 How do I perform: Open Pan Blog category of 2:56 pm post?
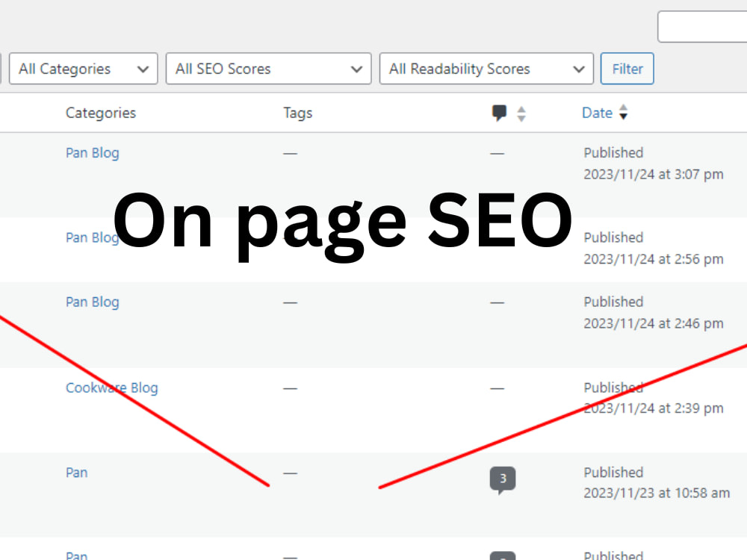(93, 237)
